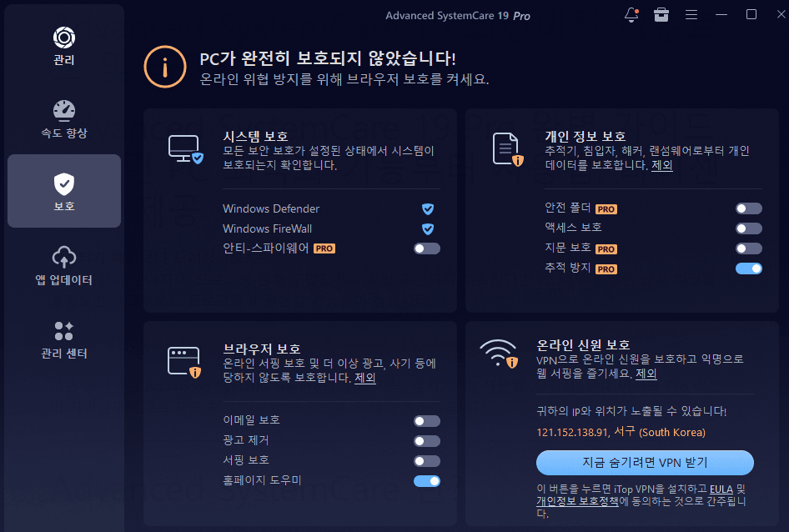Image resolution: width=789 pixels, height=532 pixels.
Task: Click the Advanced SystemCare 19 Pro title
Action: [458, 16]
